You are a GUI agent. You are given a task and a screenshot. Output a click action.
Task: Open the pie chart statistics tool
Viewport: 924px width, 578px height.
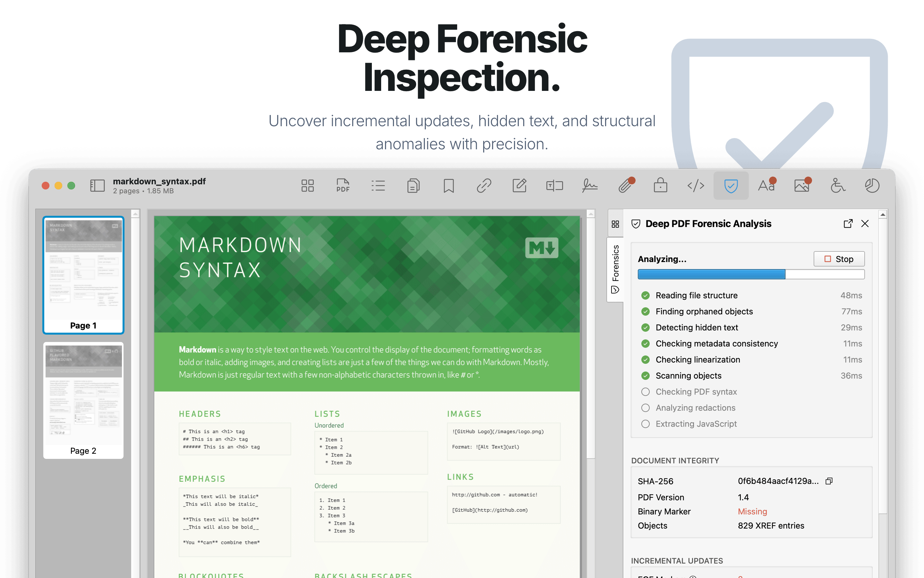tap(872, 186)
